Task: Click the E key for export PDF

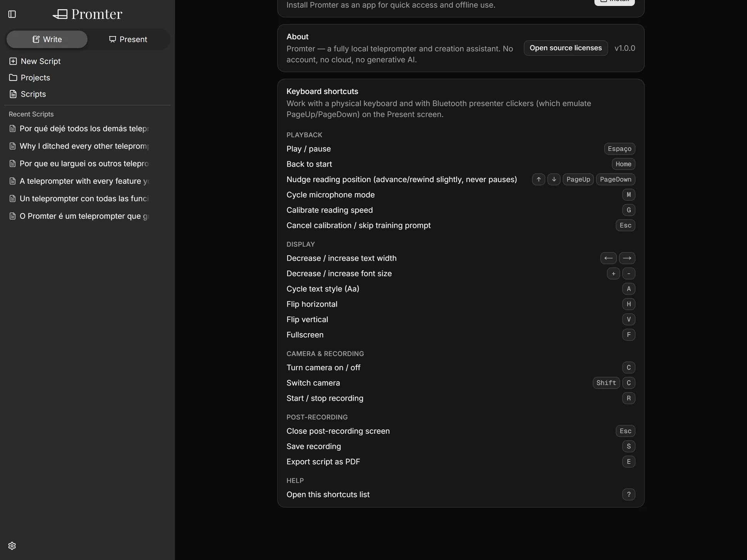Action: pyautogui.click(x=628, y=462)
